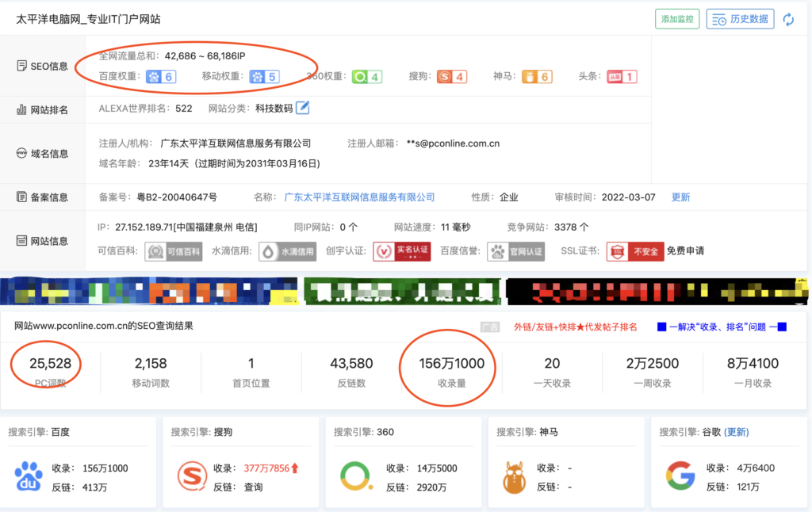Click the 一周收录 value 2万2500
812x512 pixels.
(x=653, y=364)
